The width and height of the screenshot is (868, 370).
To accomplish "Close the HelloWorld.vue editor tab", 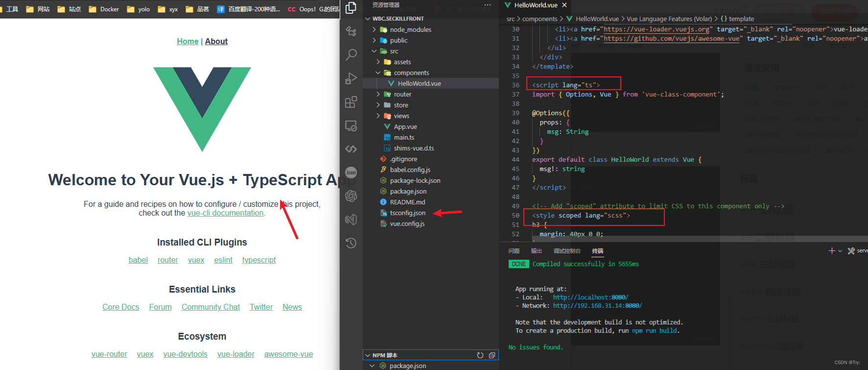I will pos(564,5).
